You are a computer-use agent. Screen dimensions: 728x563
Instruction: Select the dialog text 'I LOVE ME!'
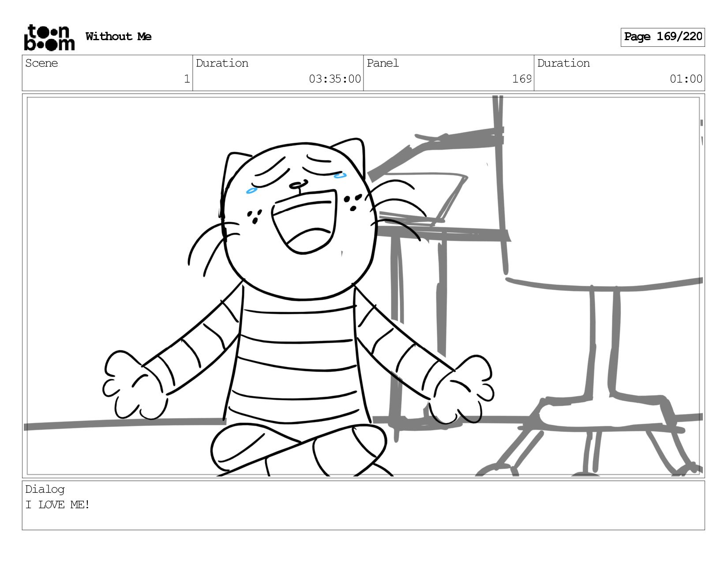tap(57, 505)
